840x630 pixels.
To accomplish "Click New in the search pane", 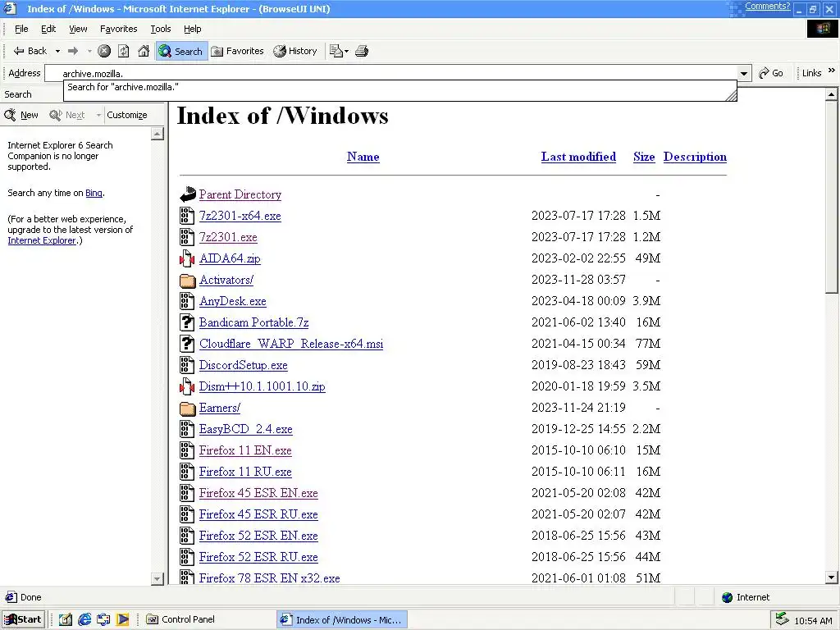I will coord(21,115).
